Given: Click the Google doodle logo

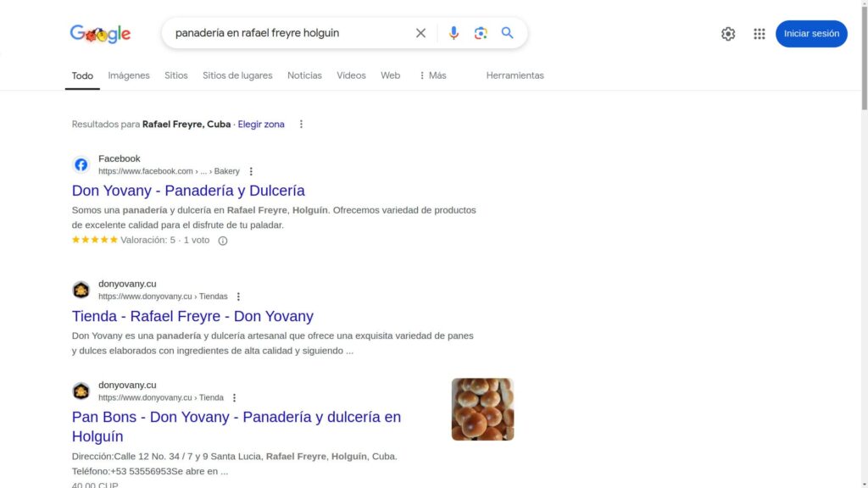Looking at the screenshot, I should click(100, 34).
